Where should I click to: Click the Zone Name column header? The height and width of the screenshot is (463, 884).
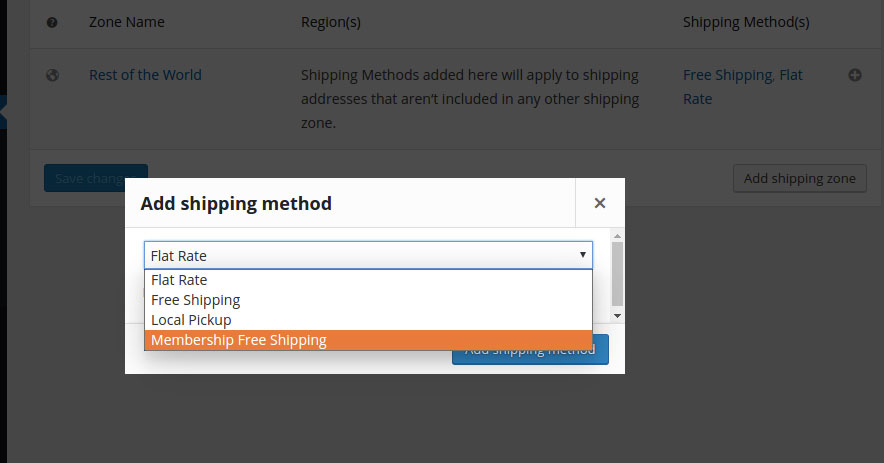pyautogui.click(x=127, y=22)
